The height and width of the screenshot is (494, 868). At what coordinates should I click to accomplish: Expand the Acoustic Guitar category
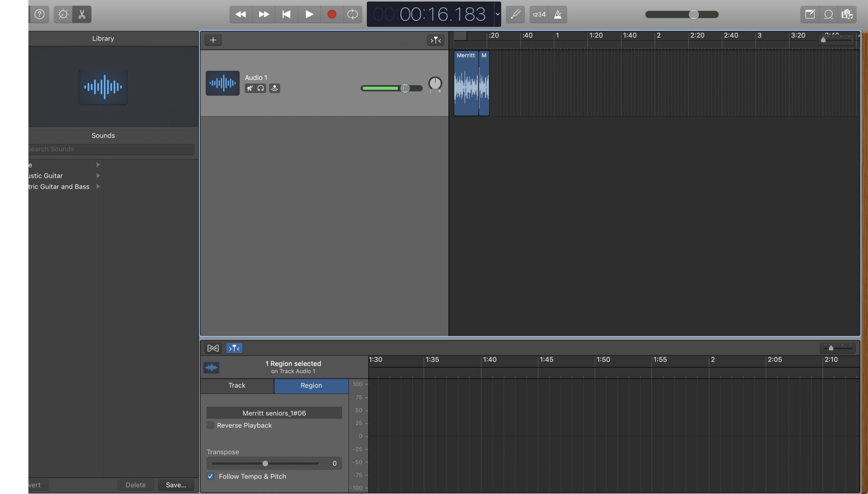click(x=98, y=176)
